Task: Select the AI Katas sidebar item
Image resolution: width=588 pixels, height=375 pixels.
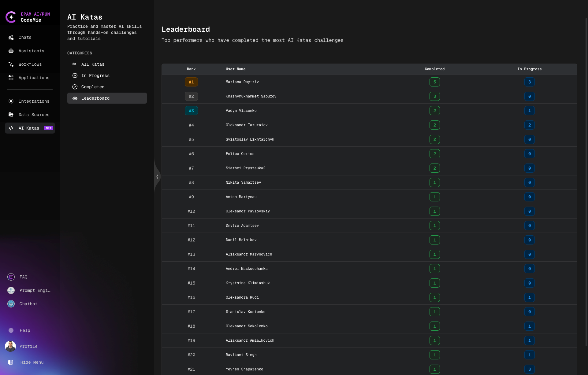Action: point(29,128)
